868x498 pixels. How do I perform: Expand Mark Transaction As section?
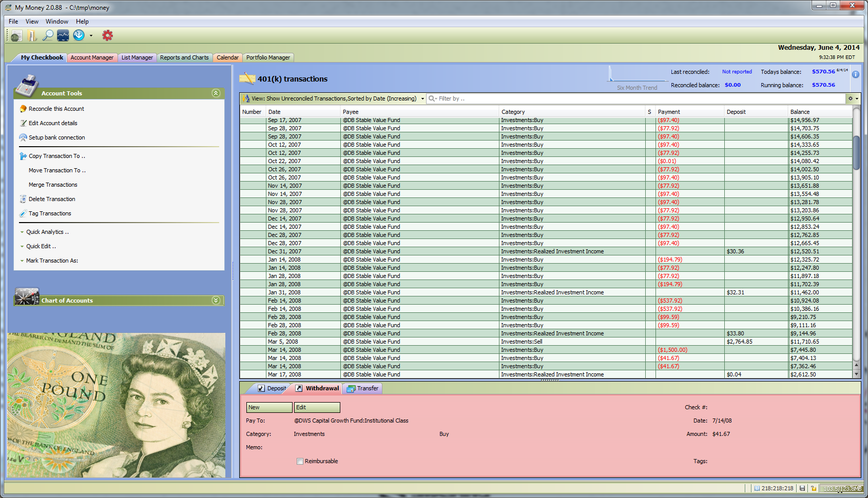(22, 261)
